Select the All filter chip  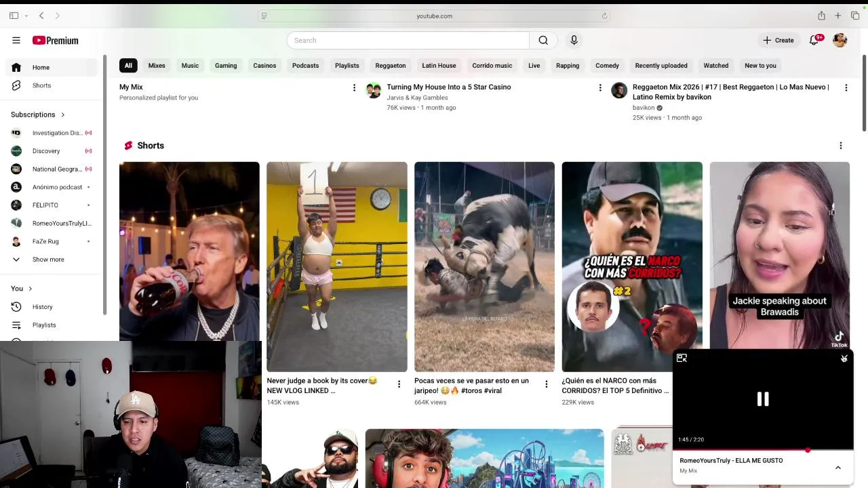[x=128, y=66]
